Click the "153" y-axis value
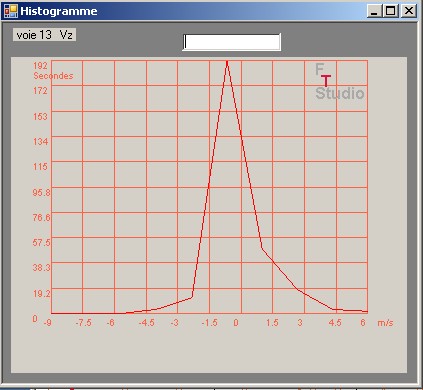The width and height of the screenshot is (423, 390). 40,116
